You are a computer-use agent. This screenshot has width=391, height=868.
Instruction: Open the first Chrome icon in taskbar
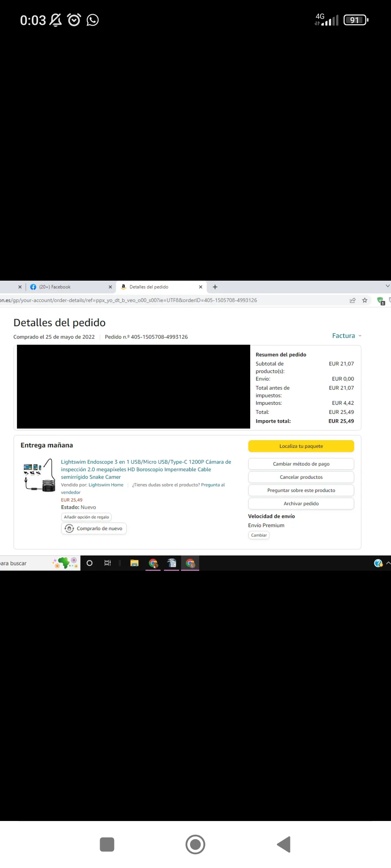[x=153, y=563]
